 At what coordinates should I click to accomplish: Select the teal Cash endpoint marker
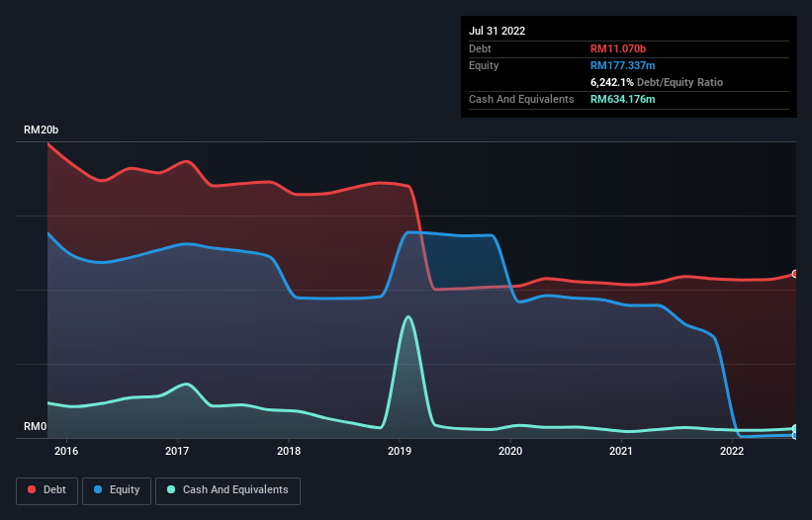[795, 428]
